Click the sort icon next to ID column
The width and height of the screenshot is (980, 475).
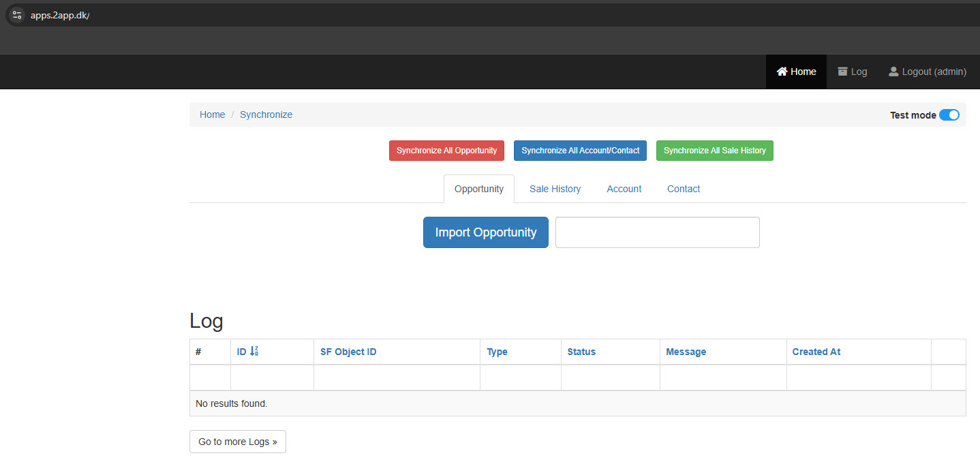tap(254, 352)
